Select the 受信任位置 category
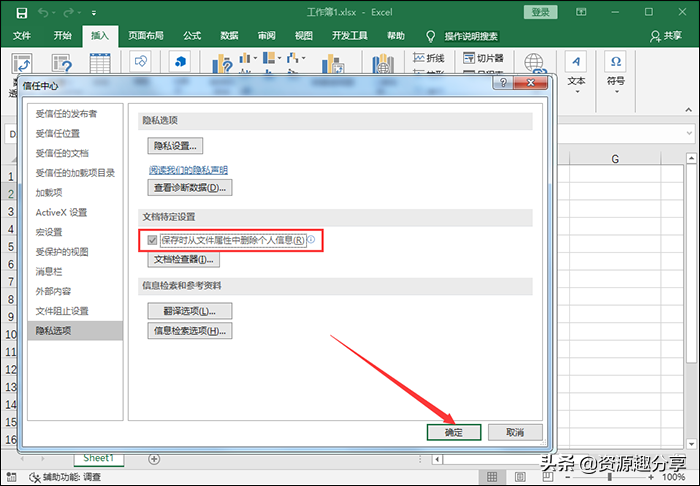This screenshot has width=700, height=486. click(75, 133)
